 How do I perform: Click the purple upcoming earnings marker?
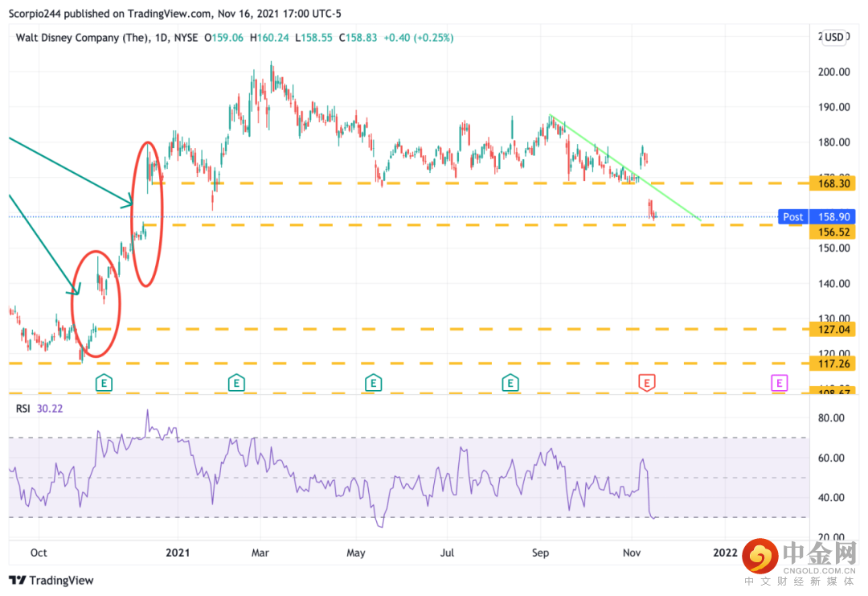click(x=780, y=383)
